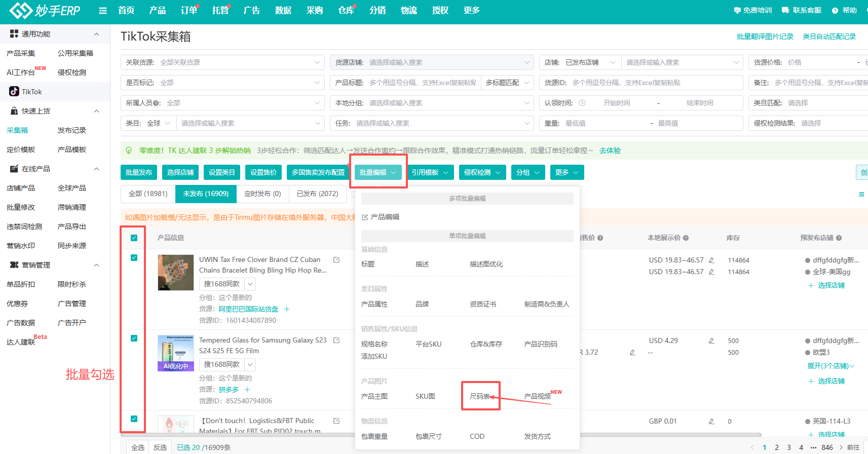868x454 pixels.
Task: Switch to the 已发布 (2072) tab
Action: [317, 194]
